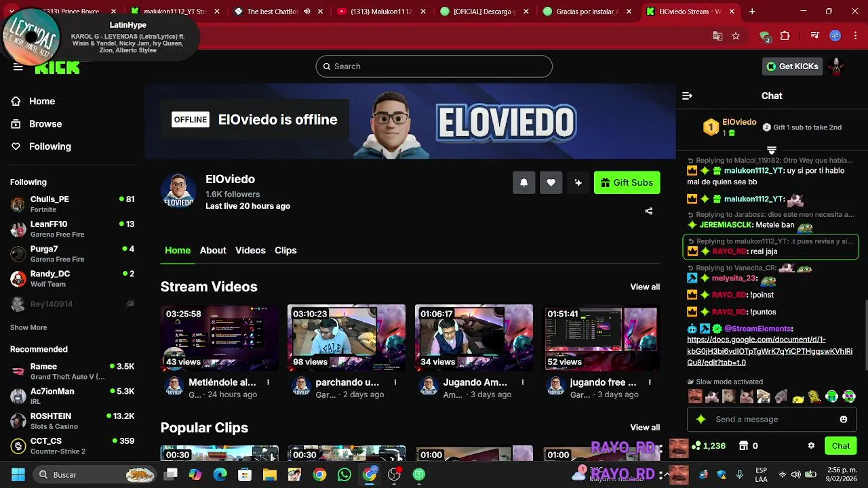
Task: Select the Home channel tab
Action: [x=178, y=250]
